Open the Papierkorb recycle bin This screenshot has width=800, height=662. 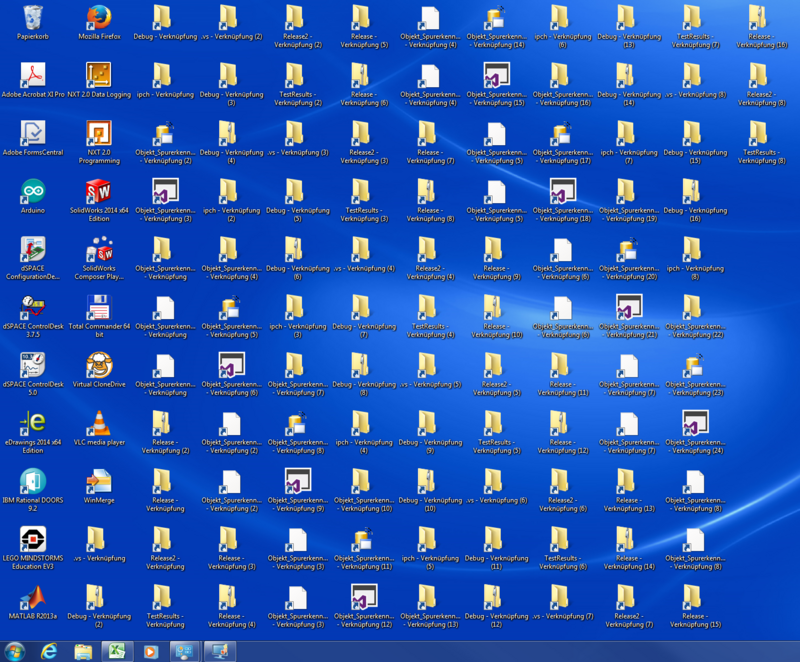[x=32, y=18]
